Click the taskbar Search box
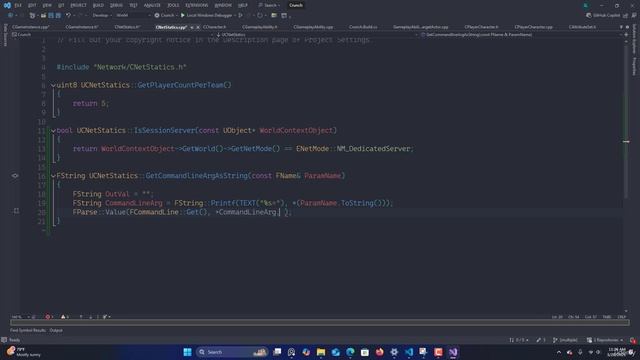Image resolution: width=640 pixels, height=360 pixels. (231, 352)
